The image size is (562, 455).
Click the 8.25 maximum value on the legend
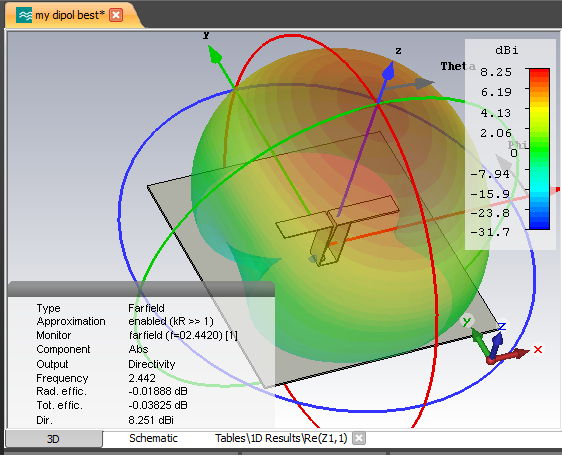click(x=496, y=72)
